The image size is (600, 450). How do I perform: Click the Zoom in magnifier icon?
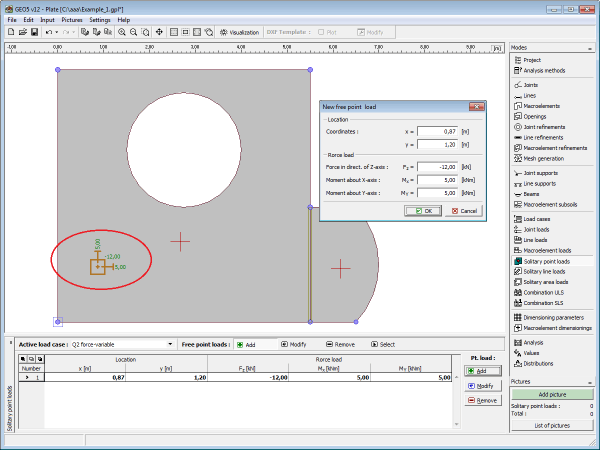pos(122,32)
